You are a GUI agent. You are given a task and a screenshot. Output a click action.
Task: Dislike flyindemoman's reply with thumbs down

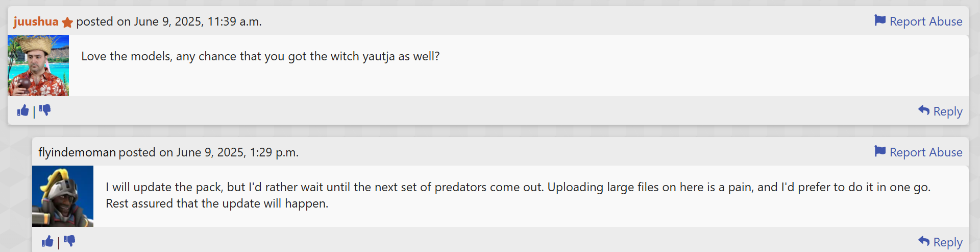pyautogui.click(x=69, y=241)
